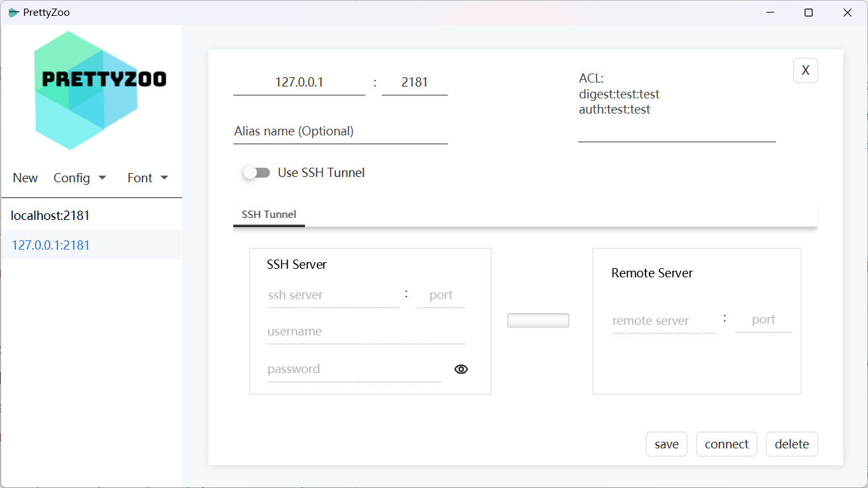Focus the Alias name input field
The height and width of the screenshot is (488, 868).
coord(340,131)
